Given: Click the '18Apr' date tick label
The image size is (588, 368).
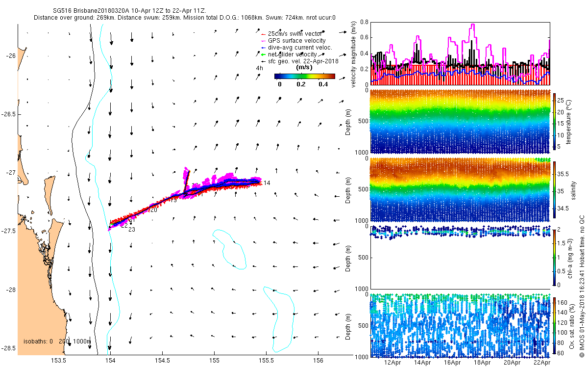Looking at the screenshot, I should [483, 363].
